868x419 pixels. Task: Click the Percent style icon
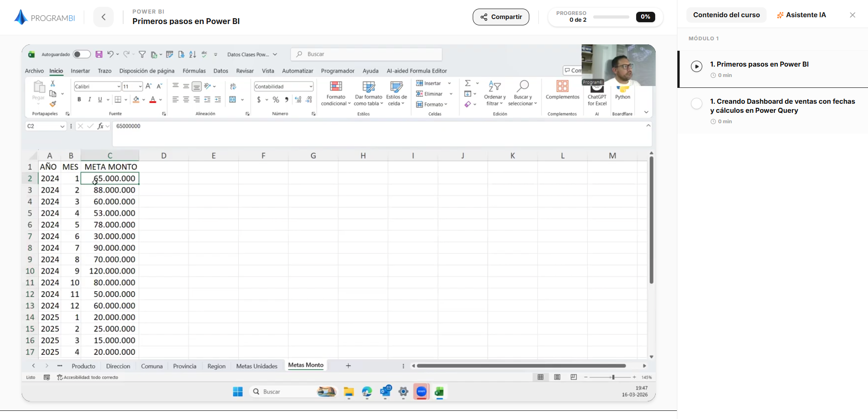(276, 100)
